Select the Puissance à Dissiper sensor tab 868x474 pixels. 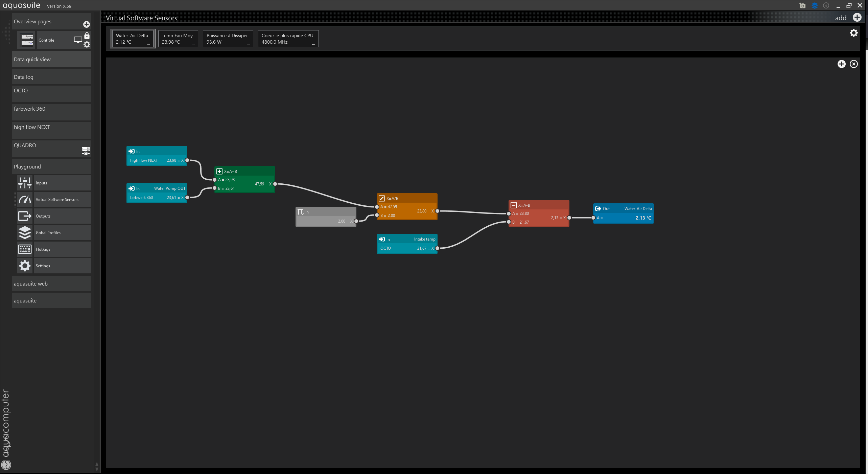[x=228, y=39]
